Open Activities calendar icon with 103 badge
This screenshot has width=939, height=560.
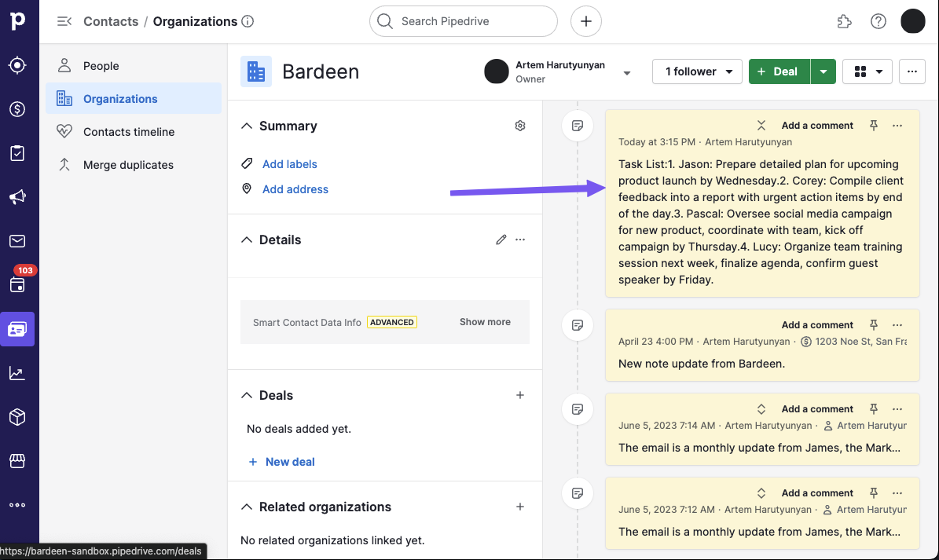pos(17,285)
